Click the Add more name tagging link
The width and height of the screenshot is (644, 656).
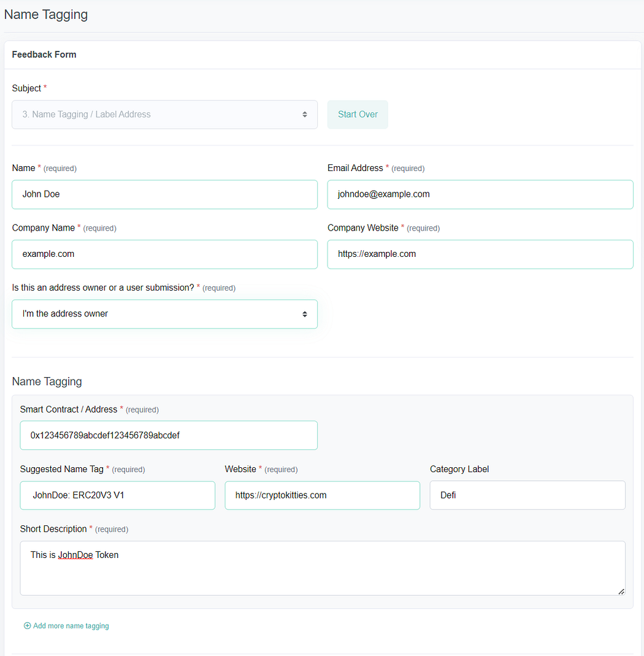point(71,626)
